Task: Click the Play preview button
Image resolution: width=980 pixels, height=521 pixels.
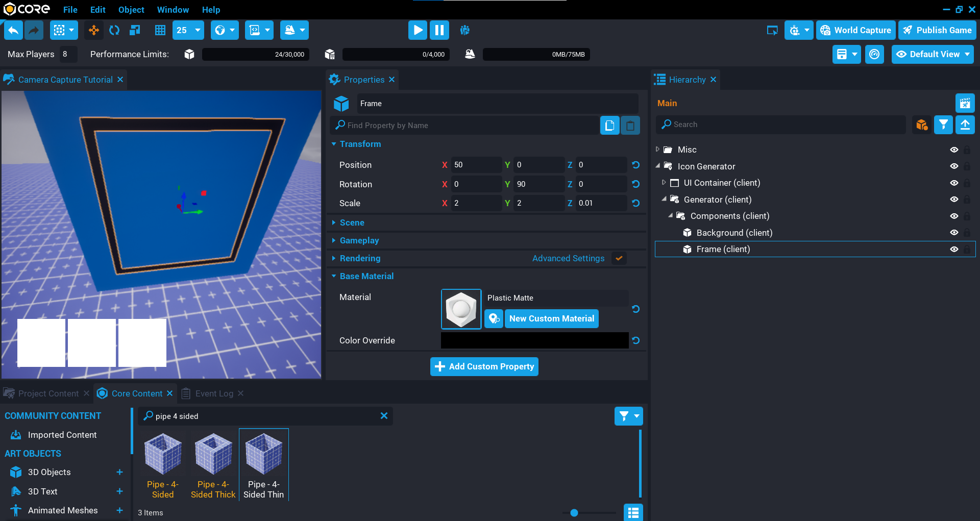Action: click(418, 30)
